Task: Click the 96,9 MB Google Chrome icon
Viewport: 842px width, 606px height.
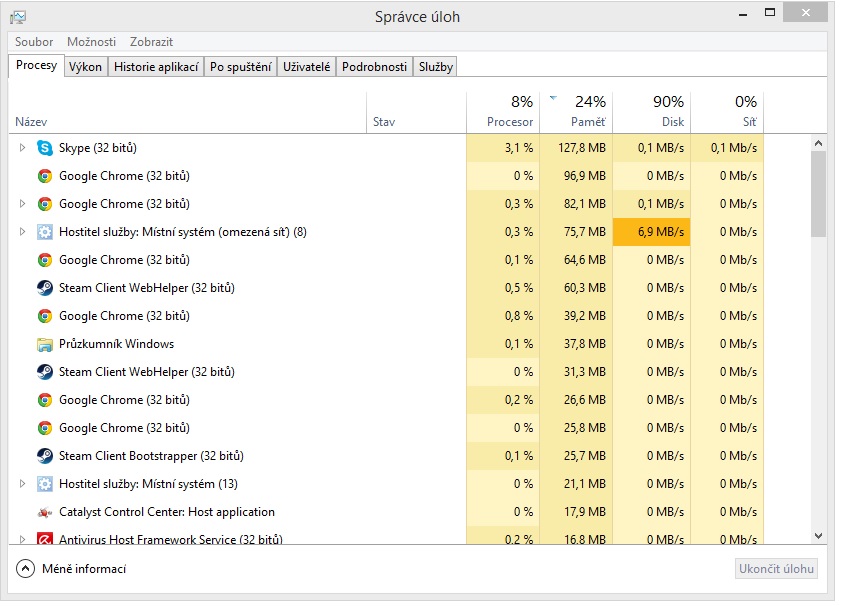Action: (45, 176)
